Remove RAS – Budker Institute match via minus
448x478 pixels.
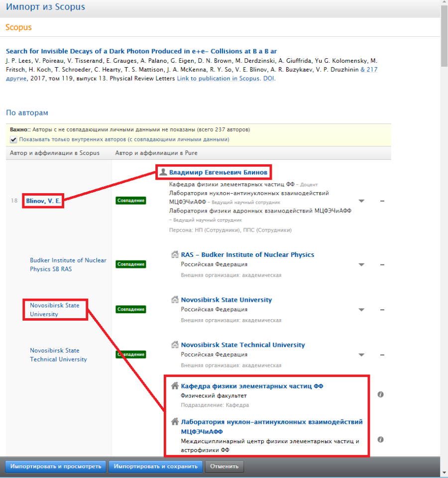click(x=382, y=264)
